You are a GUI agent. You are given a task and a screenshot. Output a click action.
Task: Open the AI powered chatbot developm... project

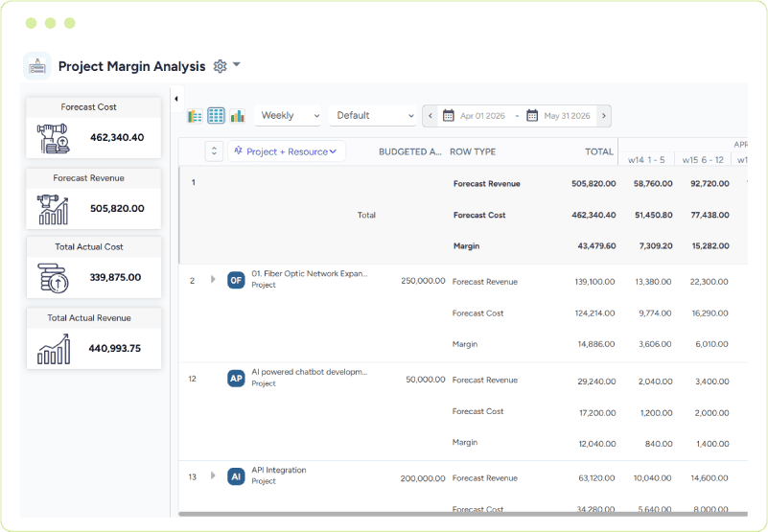(309, 372)
